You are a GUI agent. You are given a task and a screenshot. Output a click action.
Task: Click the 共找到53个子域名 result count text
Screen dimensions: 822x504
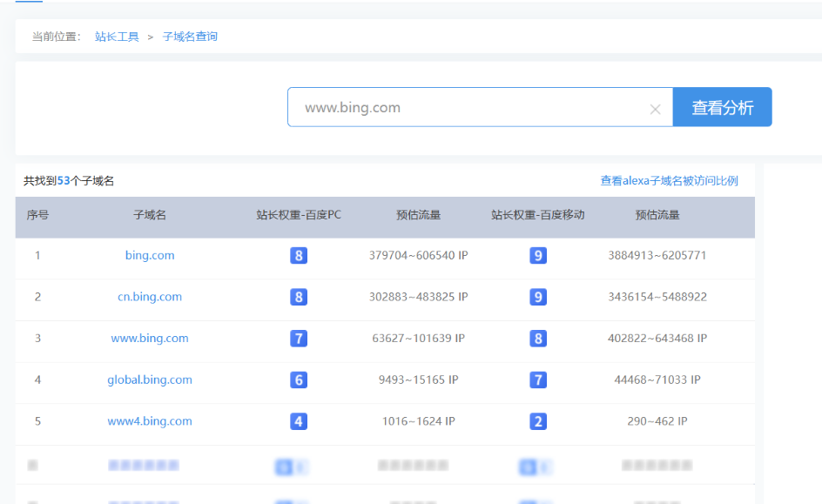[69, 181]
